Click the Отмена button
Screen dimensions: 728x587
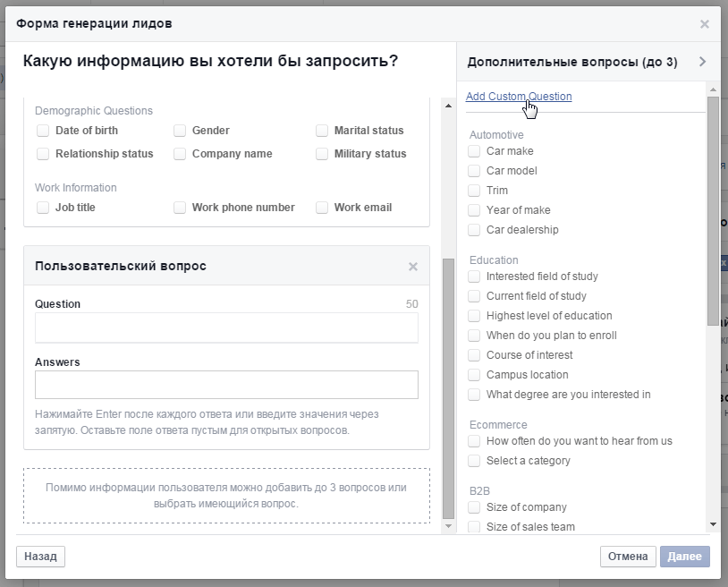[x=628, y=557]
